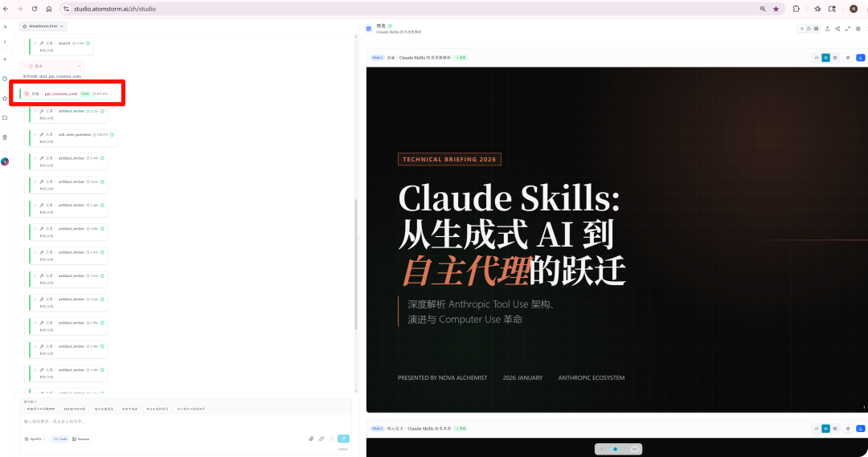Start a new chat with the plus icon
868x457 pixels.
point(5,59)
